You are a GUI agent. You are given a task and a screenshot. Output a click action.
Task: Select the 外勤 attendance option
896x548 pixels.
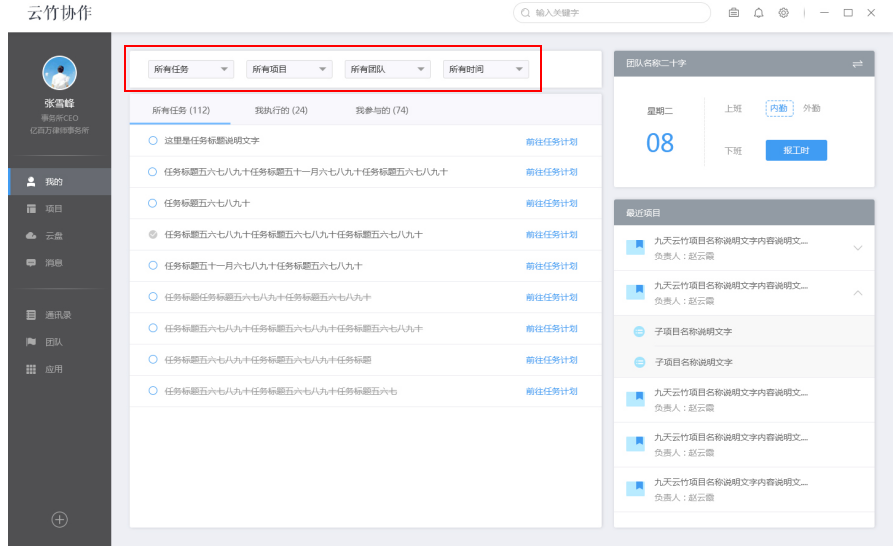point(811,108)
